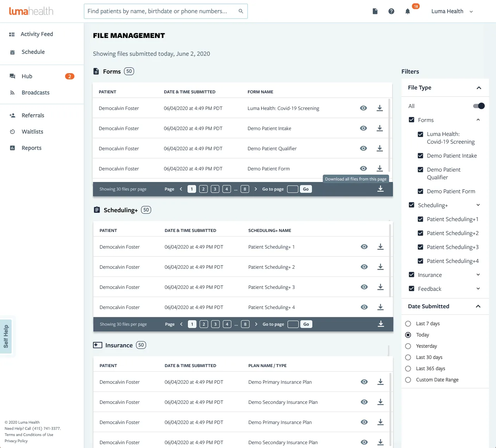Download the Covid-19 Screening form file

(380, 108)
